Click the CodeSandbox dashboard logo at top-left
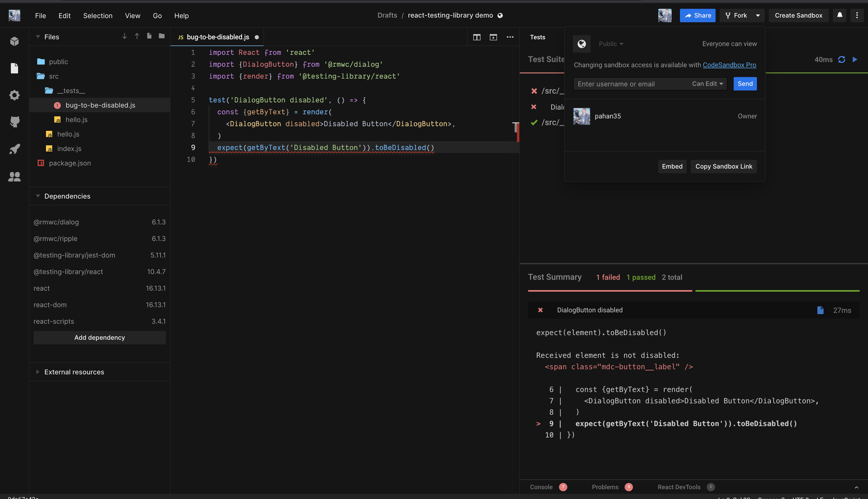Viewport: 868px width, 499px height. [14, 16]
